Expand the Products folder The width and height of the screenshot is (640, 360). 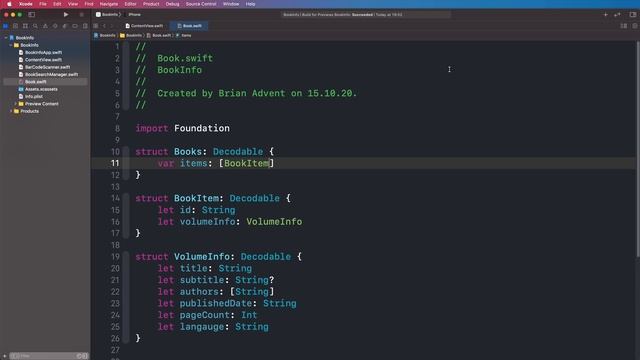(11, 111)
